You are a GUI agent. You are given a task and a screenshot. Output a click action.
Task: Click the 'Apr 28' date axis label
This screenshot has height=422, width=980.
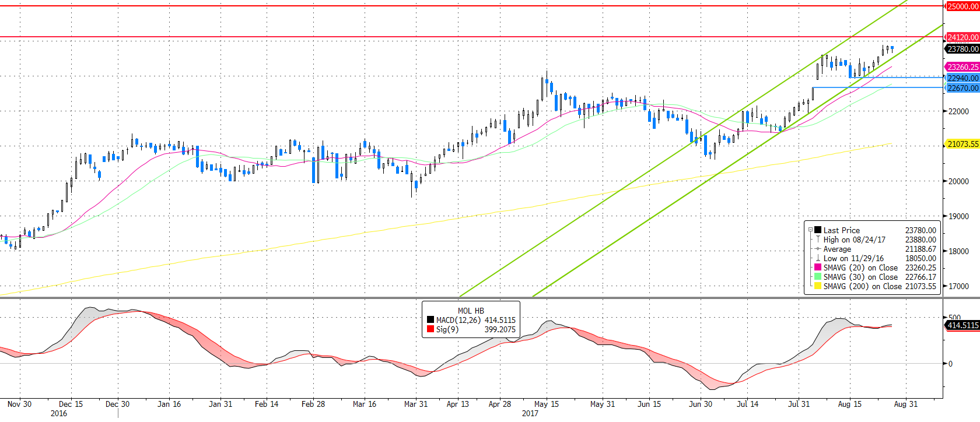point(500,404)
